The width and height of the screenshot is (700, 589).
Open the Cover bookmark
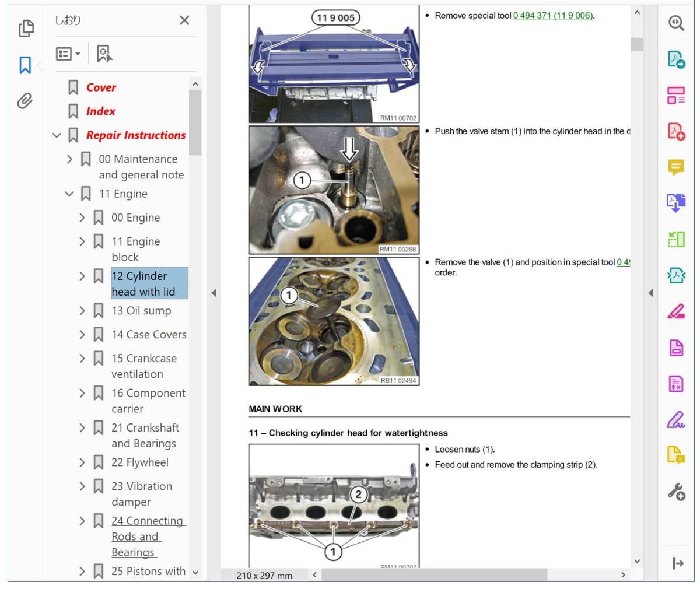tap(101, 87)
